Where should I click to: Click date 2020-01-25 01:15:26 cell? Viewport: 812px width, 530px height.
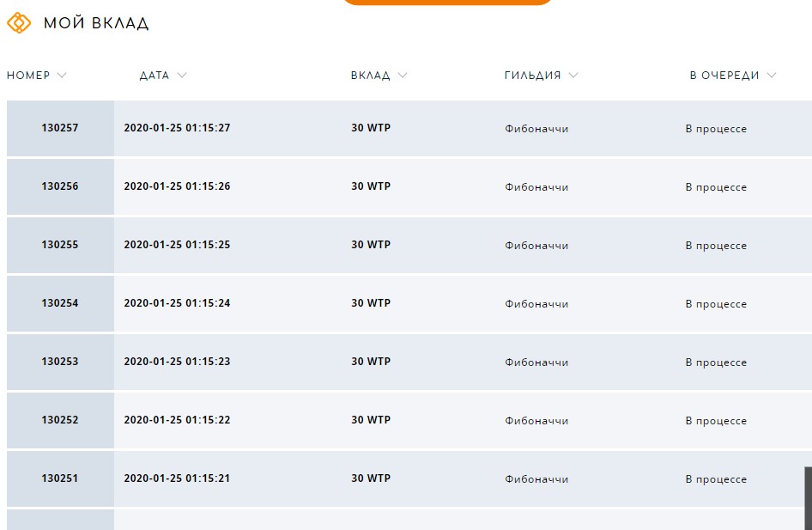tap(177, 186)
